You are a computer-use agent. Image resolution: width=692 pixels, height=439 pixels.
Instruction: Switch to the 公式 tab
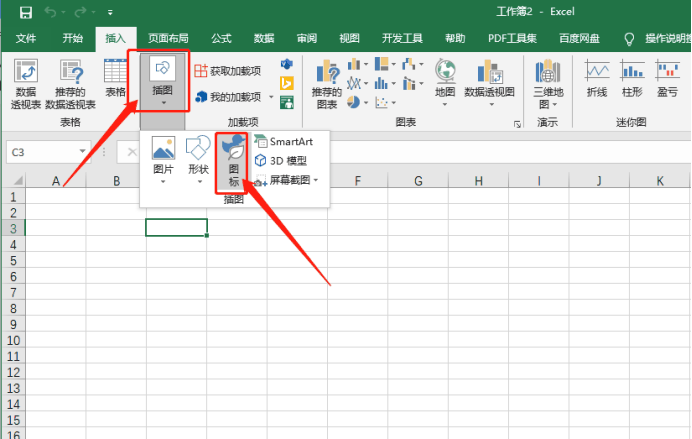tap(221, 39)
